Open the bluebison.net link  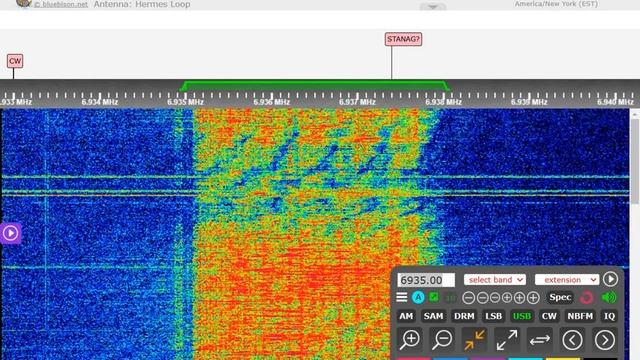[61, 4]
